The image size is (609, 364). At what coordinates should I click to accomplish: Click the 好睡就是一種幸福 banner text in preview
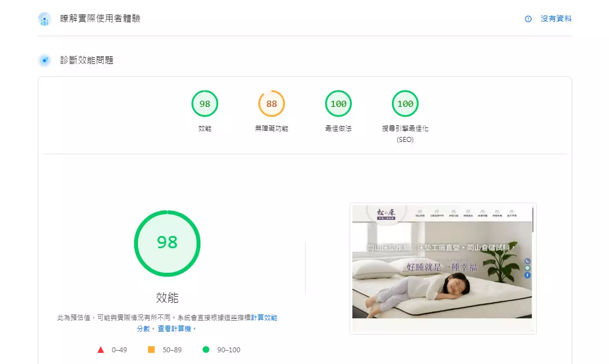pos(441,268)
